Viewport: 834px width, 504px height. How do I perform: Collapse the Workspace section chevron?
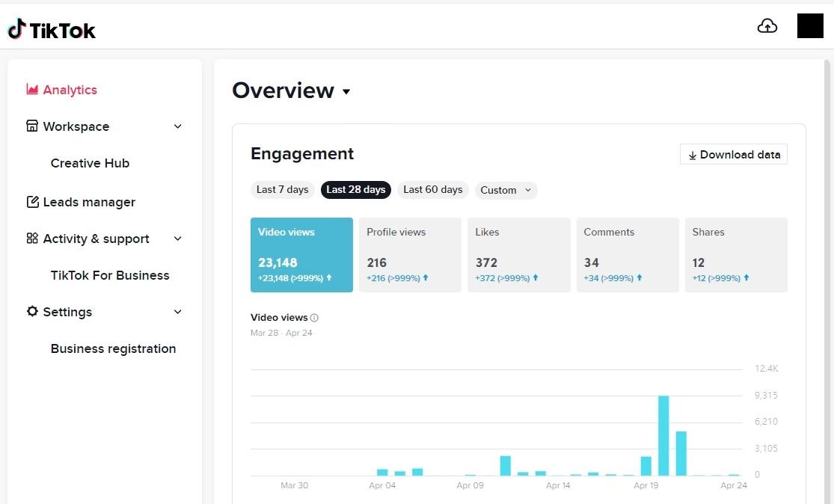(x=178, y=126)
